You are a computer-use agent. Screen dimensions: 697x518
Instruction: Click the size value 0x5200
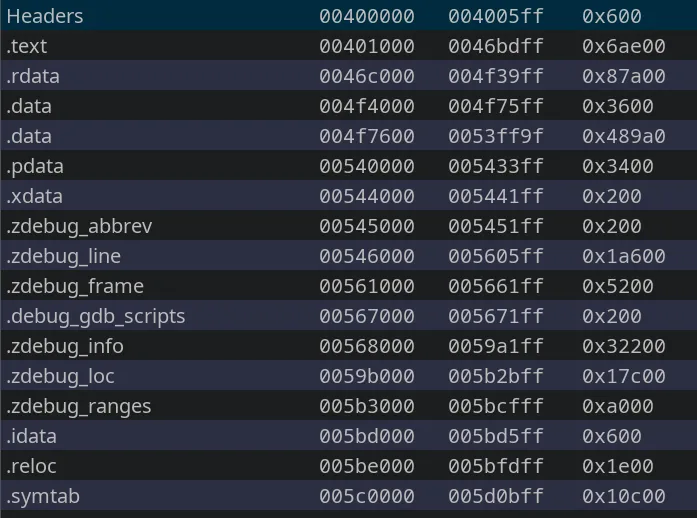(618, 286)
